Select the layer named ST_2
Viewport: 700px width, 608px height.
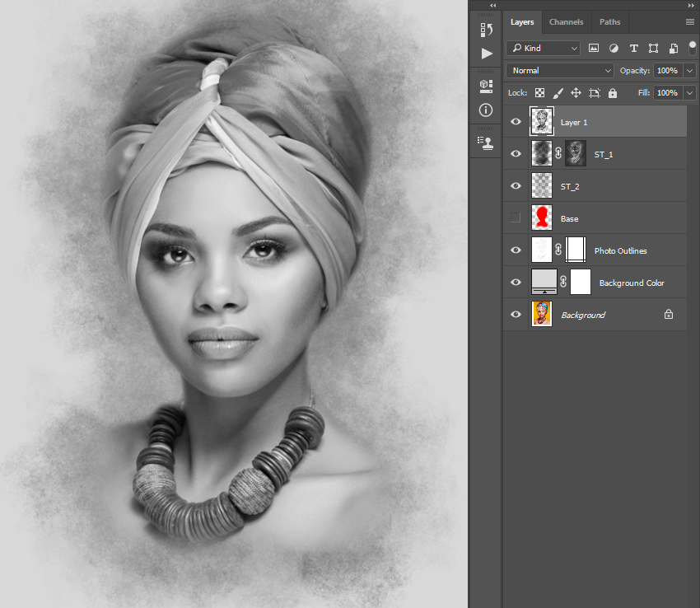pyautogui.click(x=595, y=186)
